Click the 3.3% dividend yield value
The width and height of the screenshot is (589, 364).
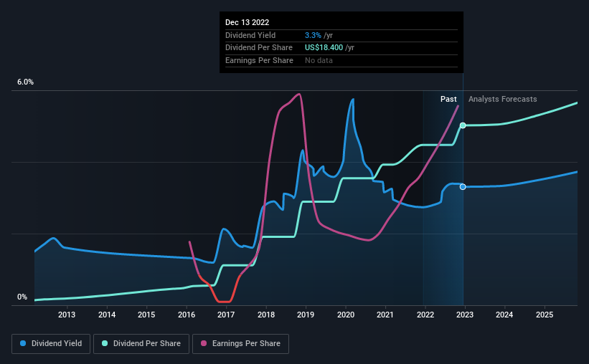[x=313, y=35]
